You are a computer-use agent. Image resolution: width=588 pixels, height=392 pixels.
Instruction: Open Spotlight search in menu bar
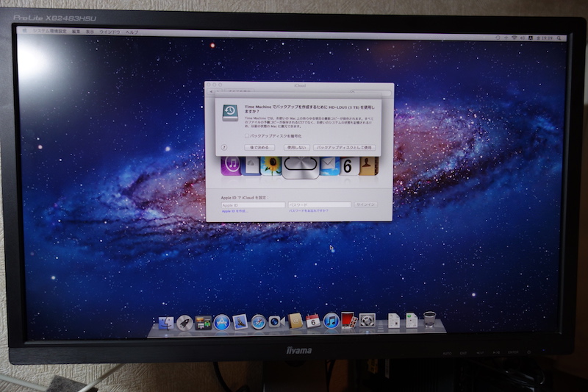559,38
